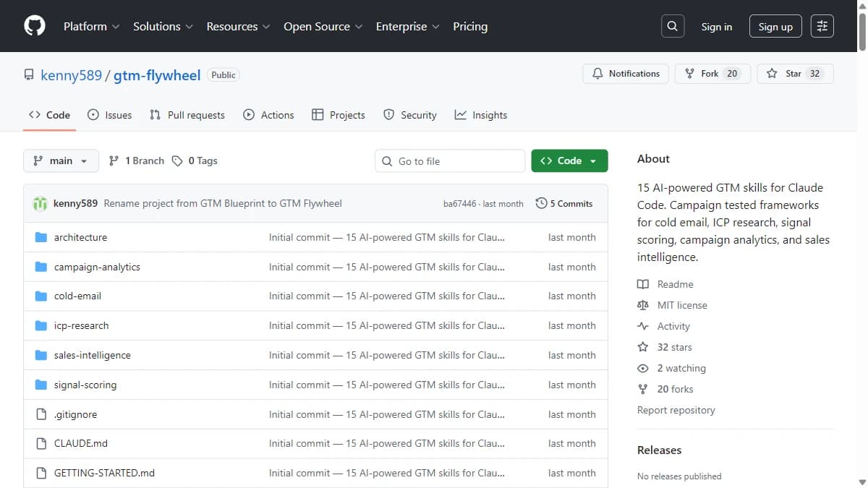
Task: Click the GETTING-STARTED.md file icon
Action: [x=41, y=473]
